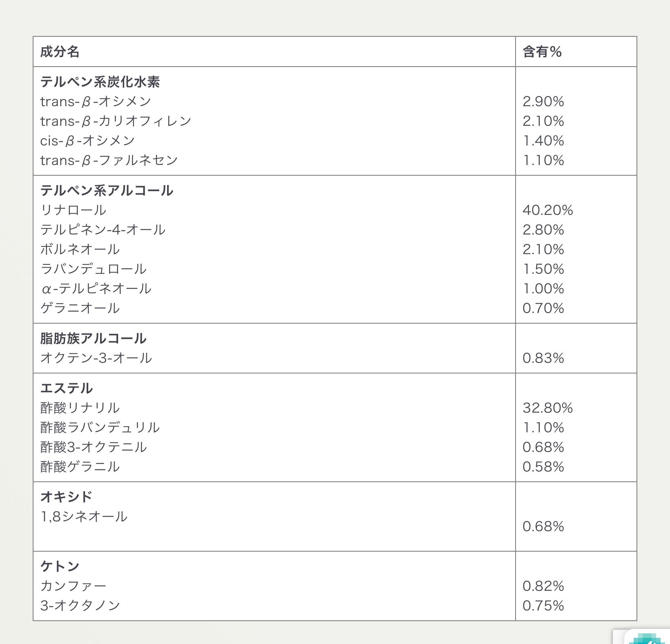Image resolution: width=670 pixels, height=644 pixels.
Task: Click the テルピネン-4-オール row label
Action: coord(103,230)
